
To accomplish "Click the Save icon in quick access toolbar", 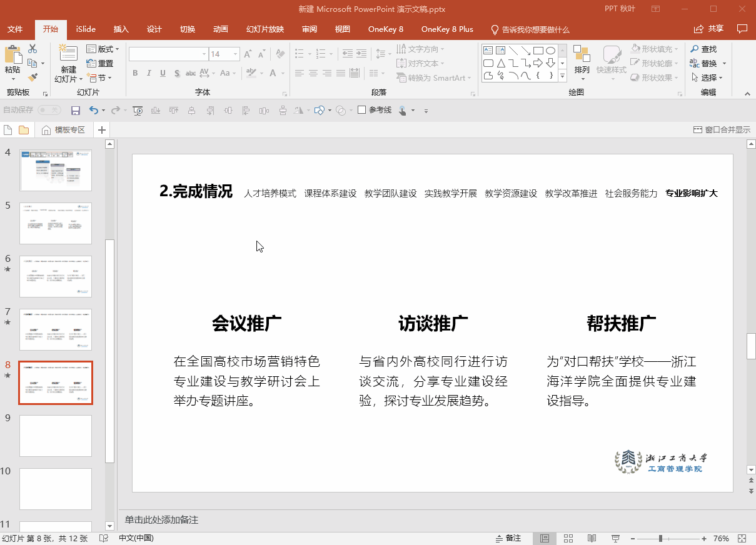I will tap(76, 111).
